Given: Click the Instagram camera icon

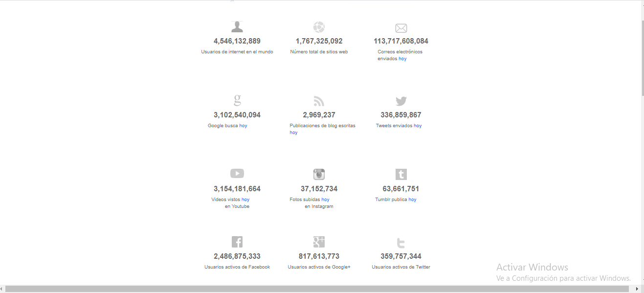Looking at the screenshot, I should point(319,174).
